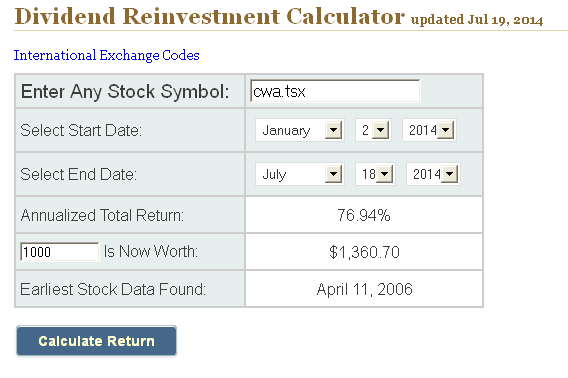Expand the start year dropdown arrow
The height and width of the screenshot is (378, 568).
(446, 130)
